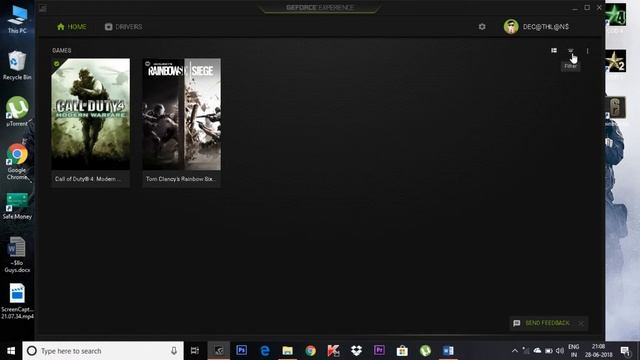This screenshot has height=360, width=640.
Task: Click the Tom Clancy's Rainbow Six... title text
Action: (180, 179)
